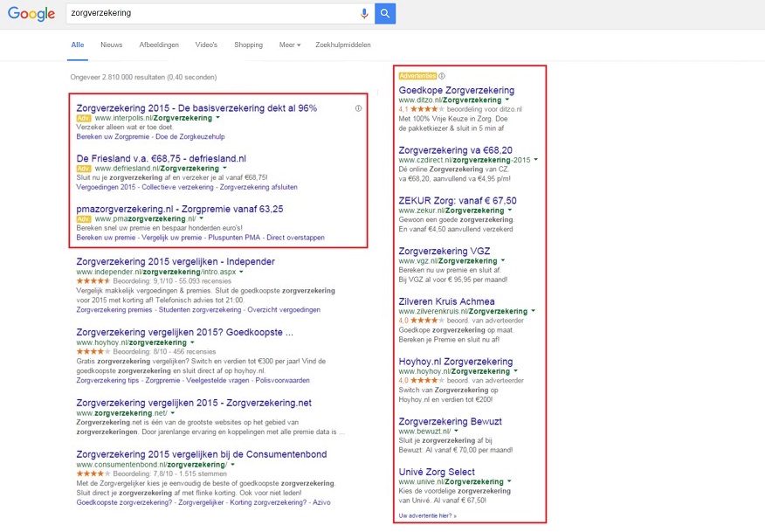The width and height of the screenshot is (765, 532).
Task: Click Azivo sitelink
Action: tap(321, 502)
